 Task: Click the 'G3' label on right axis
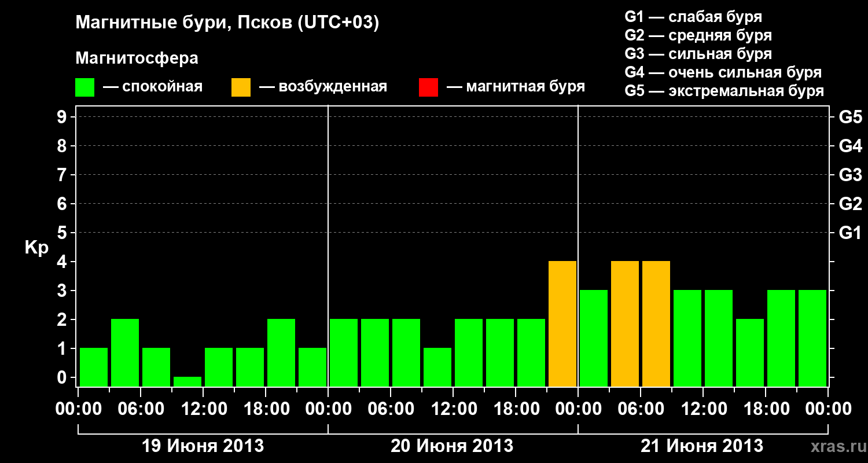850,175
